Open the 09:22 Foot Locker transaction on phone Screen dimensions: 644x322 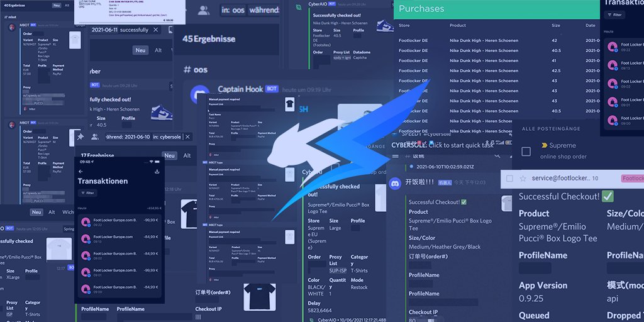(x=119, y=222)
